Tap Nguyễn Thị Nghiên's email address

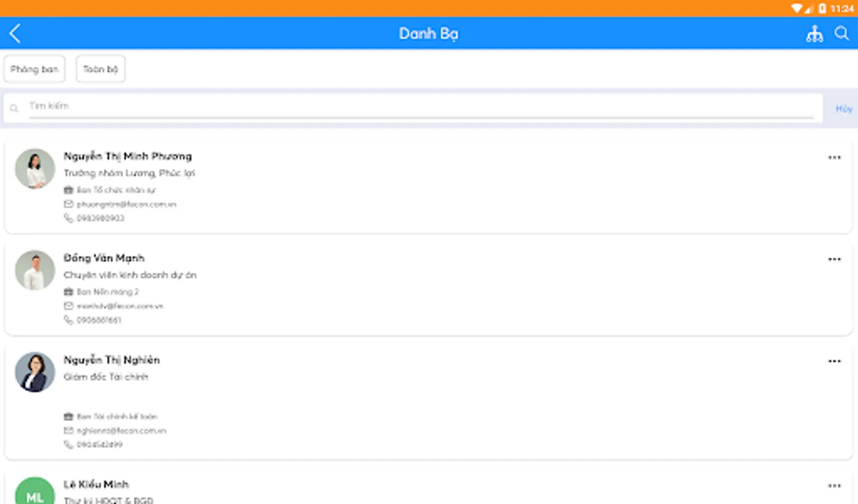coord(122,431)
